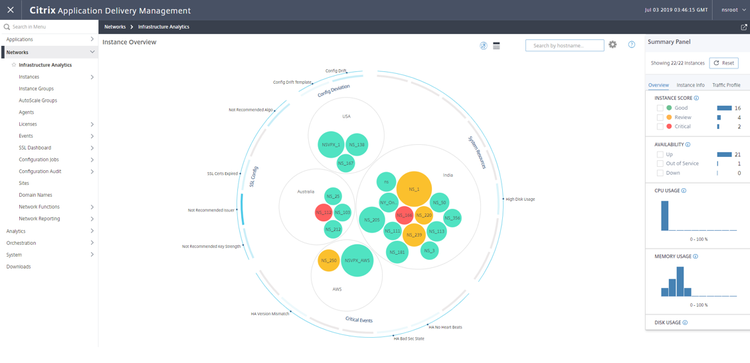Select the yellow NS_250 instance bubble
750x363 pixels.
point(329,261)
